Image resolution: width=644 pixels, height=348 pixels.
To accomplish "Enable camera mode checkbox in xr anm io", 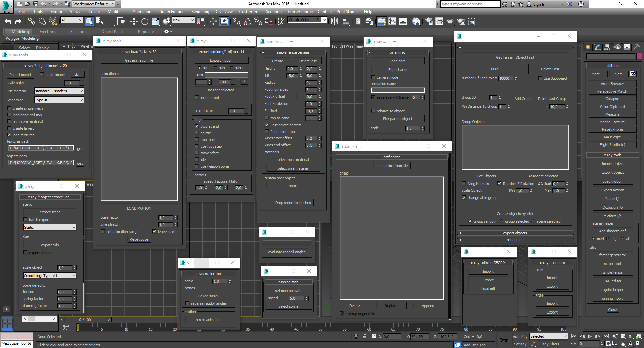I will point(373,77).
